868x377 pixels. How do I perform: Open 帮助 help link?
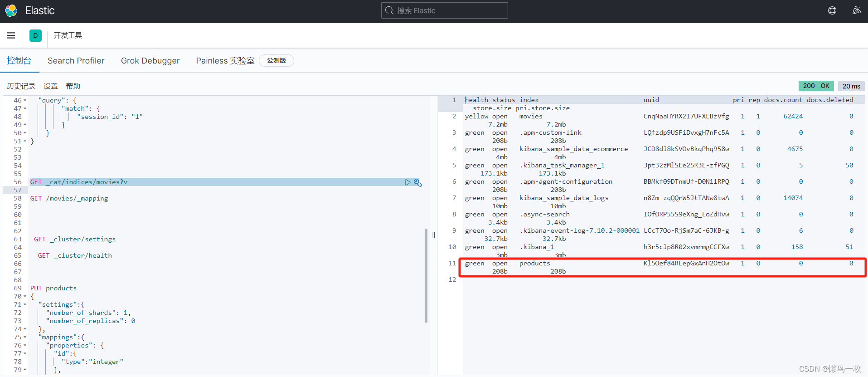(x=73, y=86)
